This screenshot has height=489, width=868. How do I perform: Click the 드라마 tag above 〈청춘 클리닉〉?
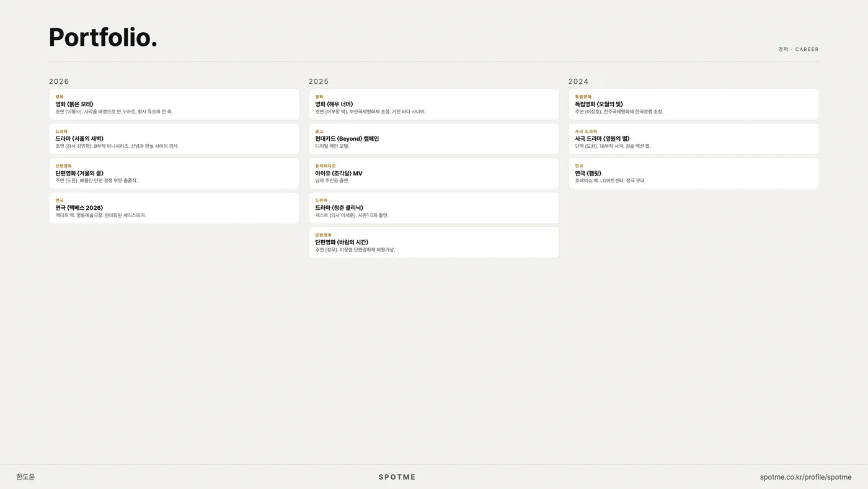pyautogui.click(x=321, y=200)
